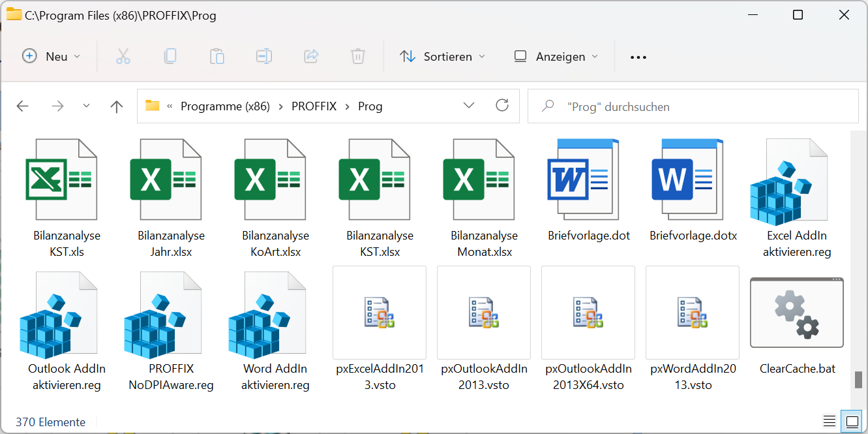Go forward with the right arrow
This screenshot has height=434, width=868.
[x=57, y=106]
